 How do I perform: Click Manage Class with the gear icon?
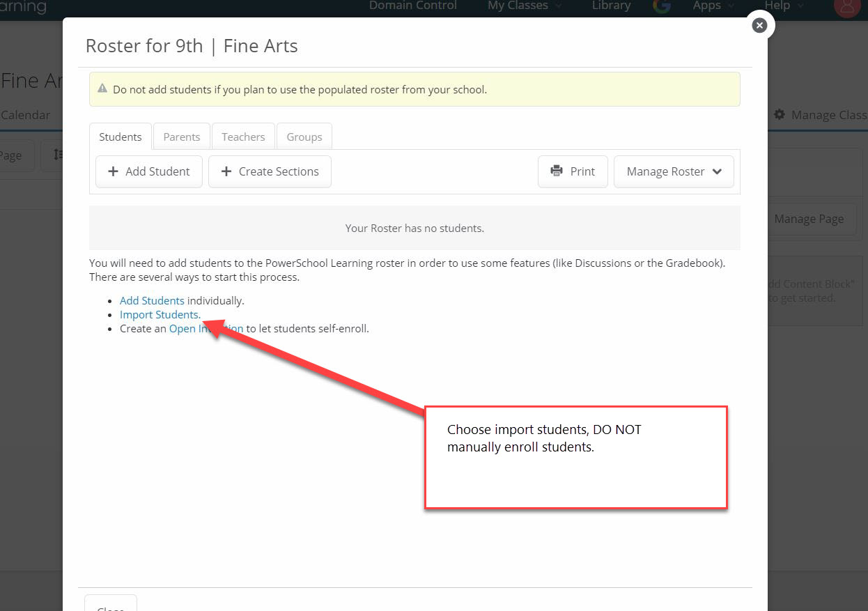pyautogui.click(x=821, y=115)
